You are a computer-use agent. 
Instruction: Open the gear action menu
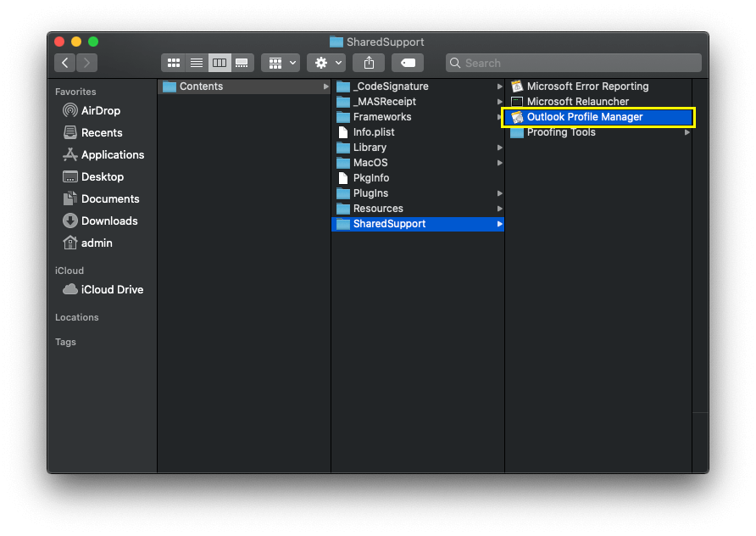point(326,63)
